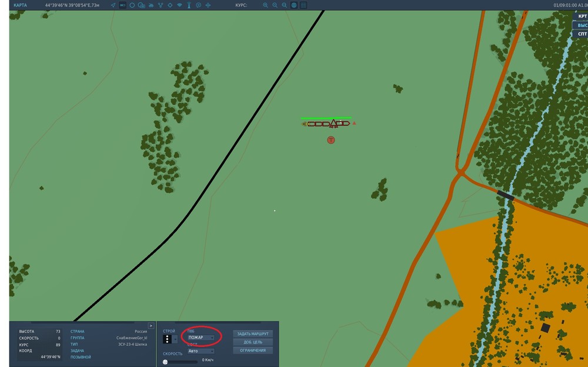Click the ground vehicle icon in toolbar
The image size is (588, 367).
151,5
